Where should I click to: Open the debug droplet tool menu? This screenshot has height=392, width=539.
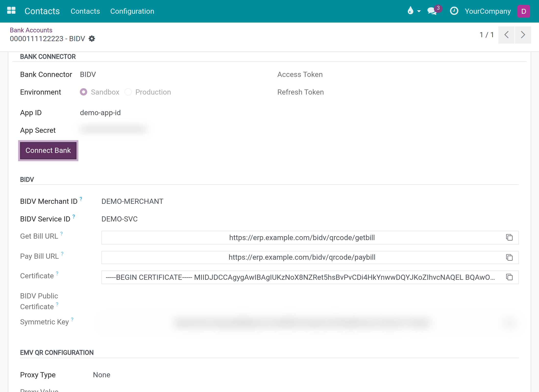tap(410, 11)
